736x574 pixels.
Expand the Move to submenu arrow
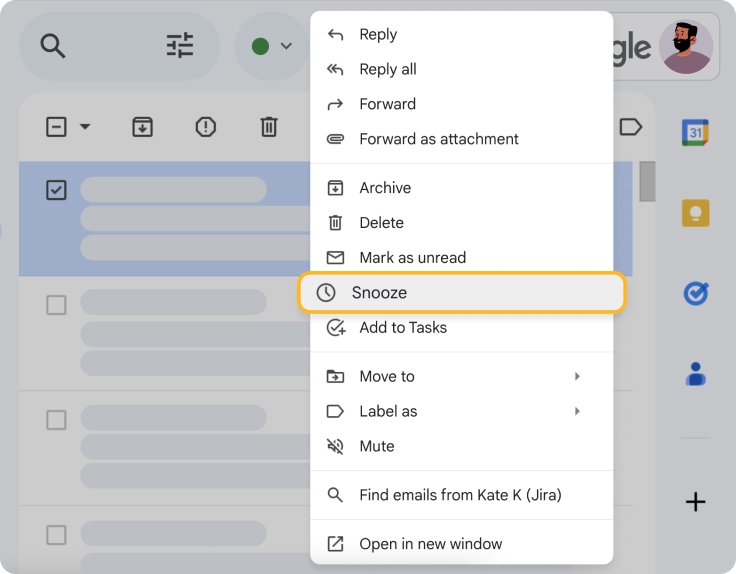tap(577, 376)
